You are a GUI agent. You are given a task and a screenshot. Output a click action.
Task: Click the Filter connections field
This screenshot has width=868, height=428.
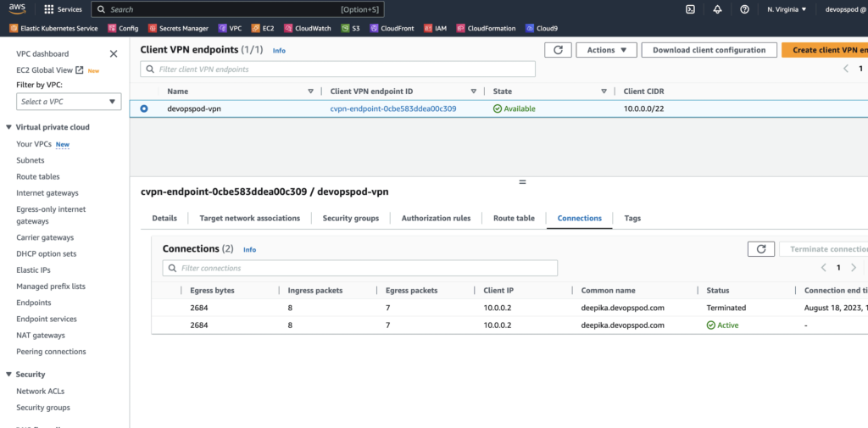pyautogui.click(x=359, y=268)
